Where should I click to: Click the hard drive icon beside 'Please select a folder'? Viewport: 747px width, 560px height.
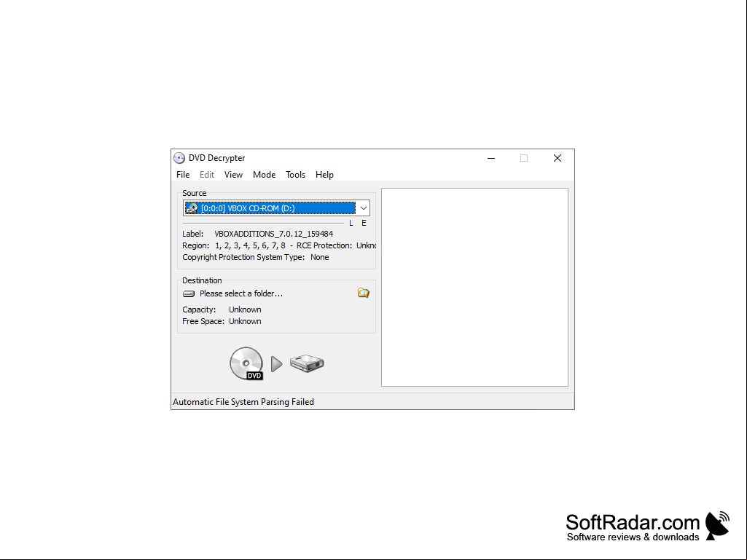tap(189, 293)
